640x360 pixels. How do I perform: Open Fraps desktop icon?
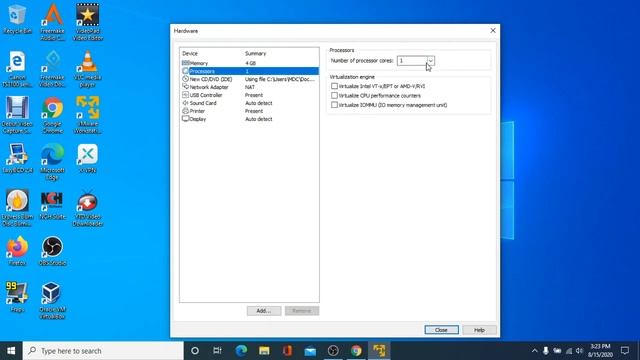click(17, 298)
